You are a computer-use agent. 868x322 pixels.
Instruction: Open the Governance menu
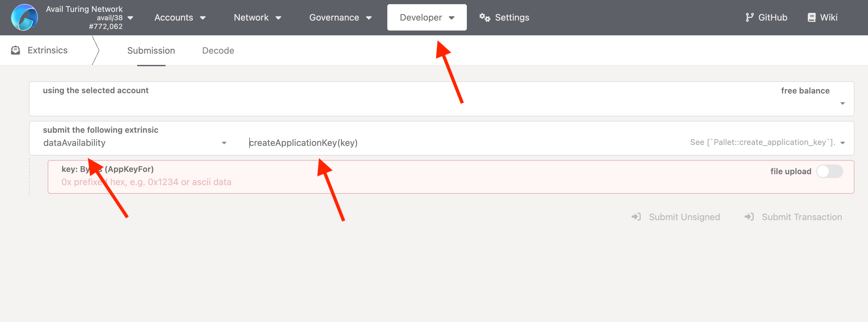click(340, 17)
